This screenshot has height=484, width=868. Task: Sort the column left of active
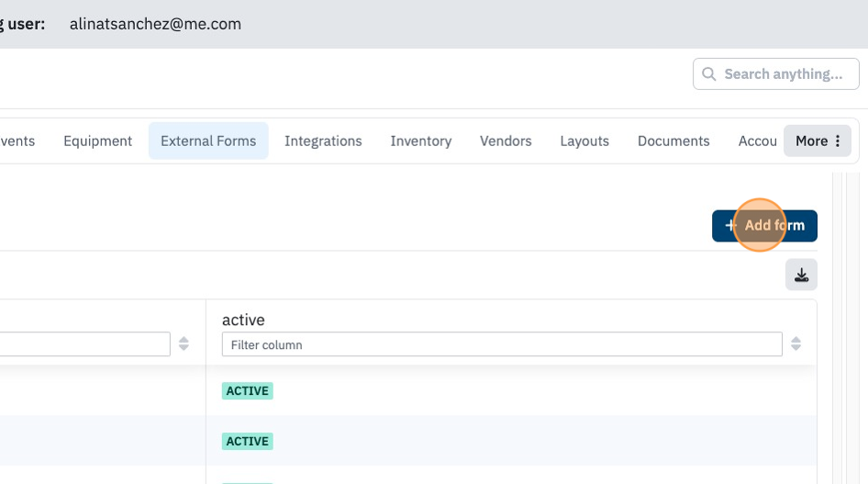[184, 343]
